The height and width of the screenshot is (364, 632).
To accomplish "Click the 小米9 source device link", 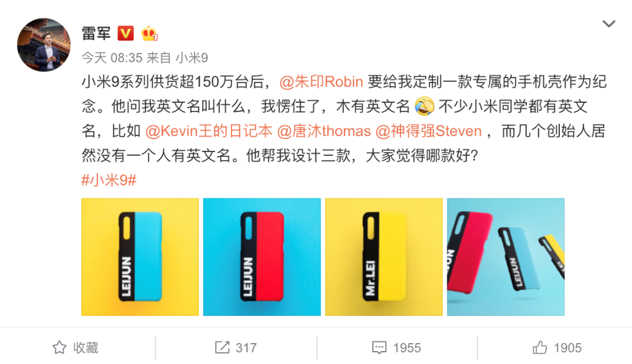I will coord(192,58).
